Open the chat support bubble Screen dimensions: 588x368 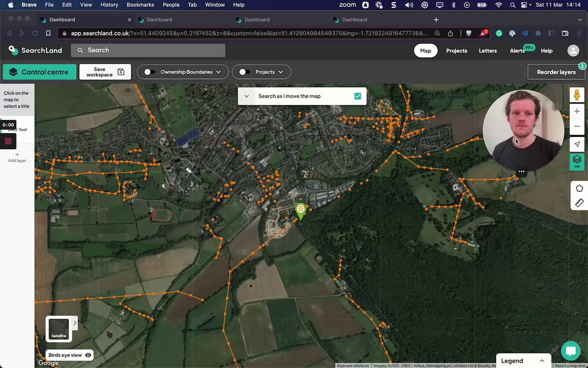[571, 351]
